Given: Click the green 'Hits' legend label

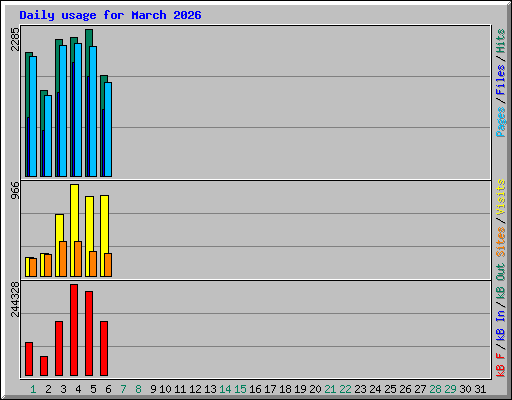Looking at the screenshot, I should (500, 41).
